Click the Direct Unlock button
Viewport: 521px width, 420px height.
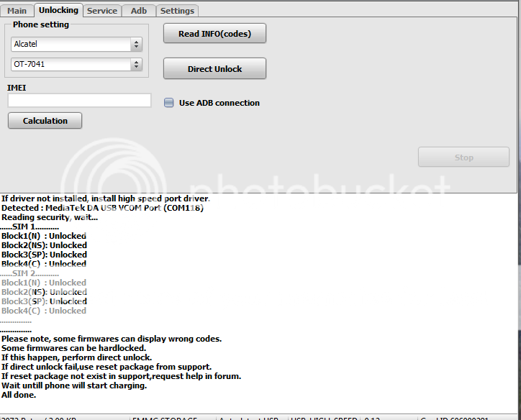pyautogui.click(x=214, y=69)
